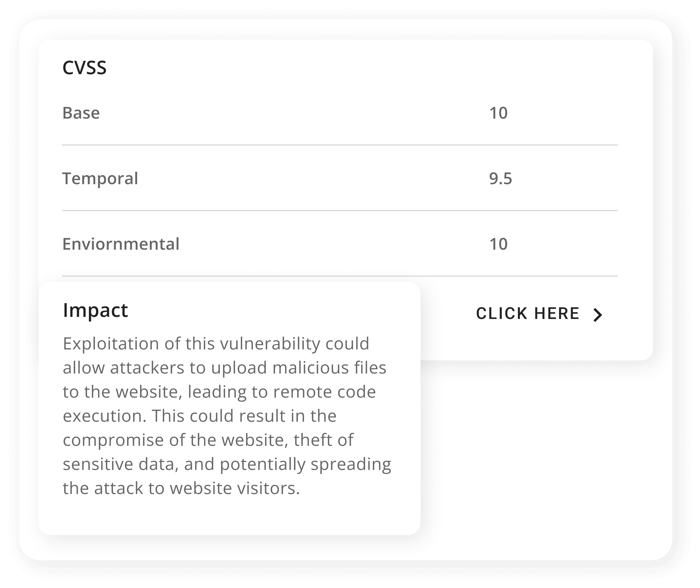Click the Base score value 10
The height and width of the screenshot is (588, 700).
pos(498,113)
